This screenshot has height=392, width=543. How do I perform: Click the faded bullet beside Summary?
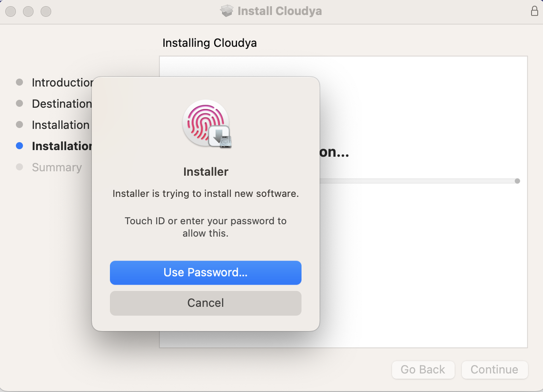point(19,167)
